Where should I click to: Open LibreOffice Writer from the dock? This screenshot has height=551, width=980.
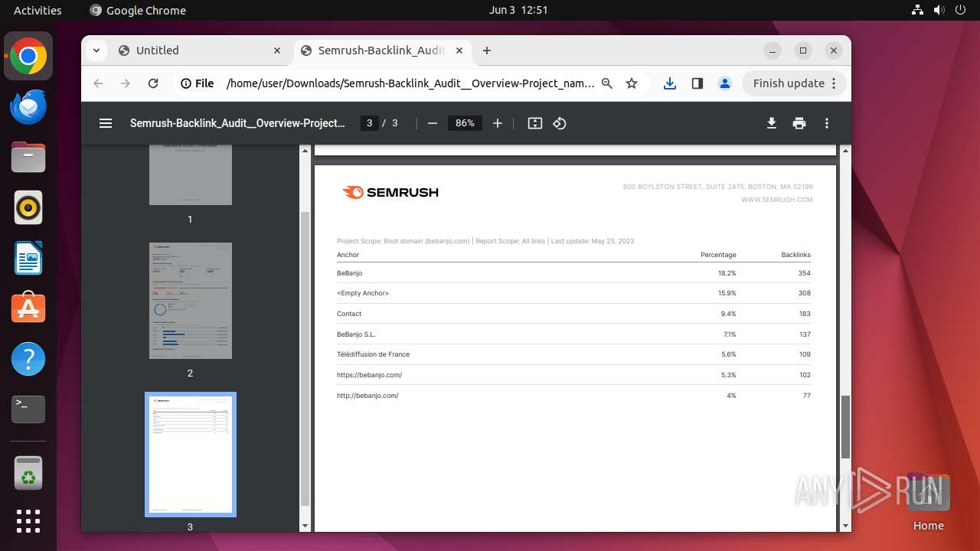pos(28,258)
